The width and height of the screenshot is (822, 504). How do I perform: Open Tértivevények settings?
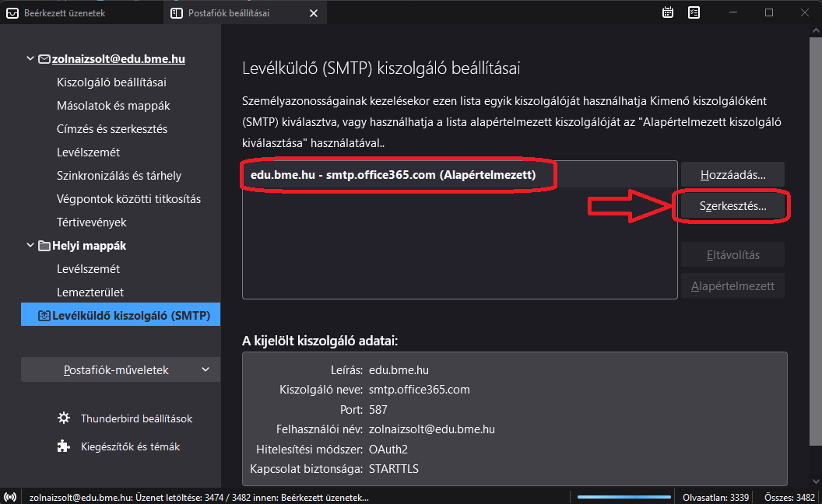(x=91, y=222)
